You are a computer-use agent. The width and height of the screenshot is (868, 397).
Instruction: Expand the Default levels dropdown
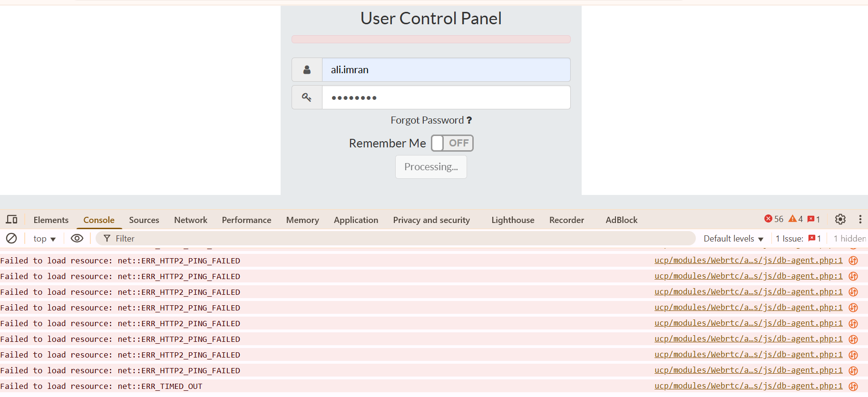(x=733, y=239)
